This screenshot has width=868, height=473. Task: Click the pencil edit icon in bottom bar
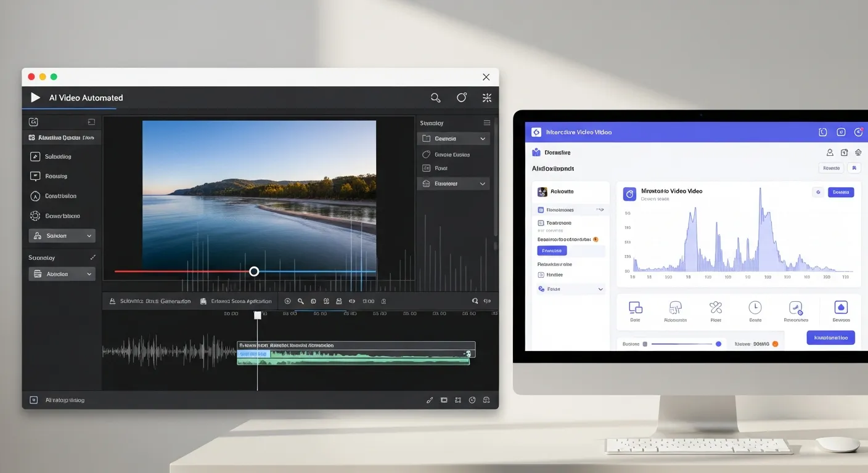tap(430, 400)
